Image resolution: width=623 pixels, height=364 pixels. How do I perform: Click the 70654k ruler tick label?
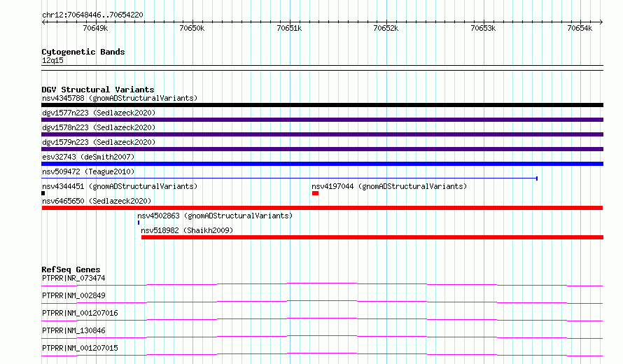[x=580, y=28]
